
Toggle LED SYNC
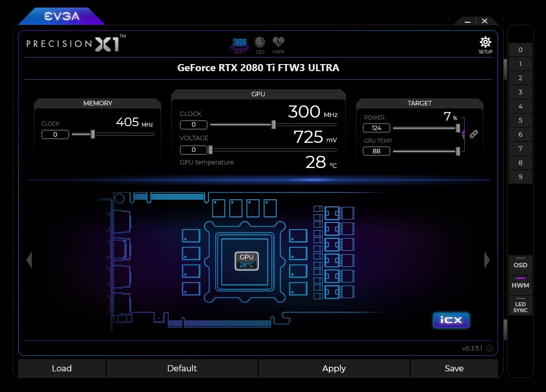(x=520, y=307)
